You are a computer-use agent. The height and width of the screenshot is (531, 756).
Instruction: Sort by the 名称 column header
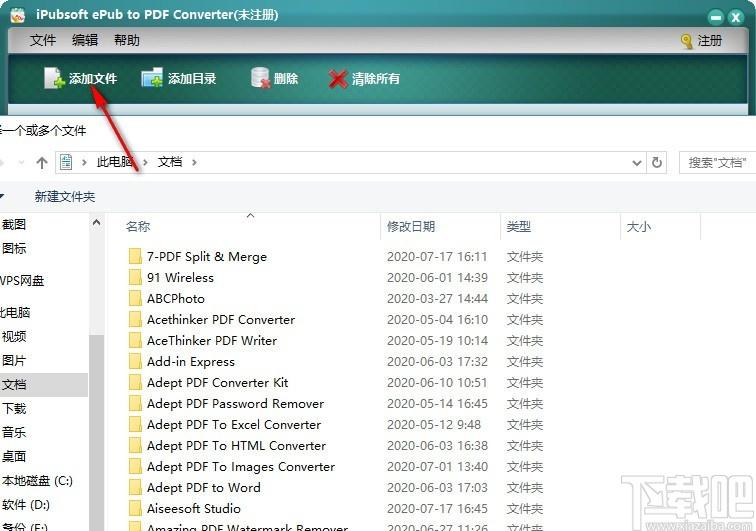point(138,227)
